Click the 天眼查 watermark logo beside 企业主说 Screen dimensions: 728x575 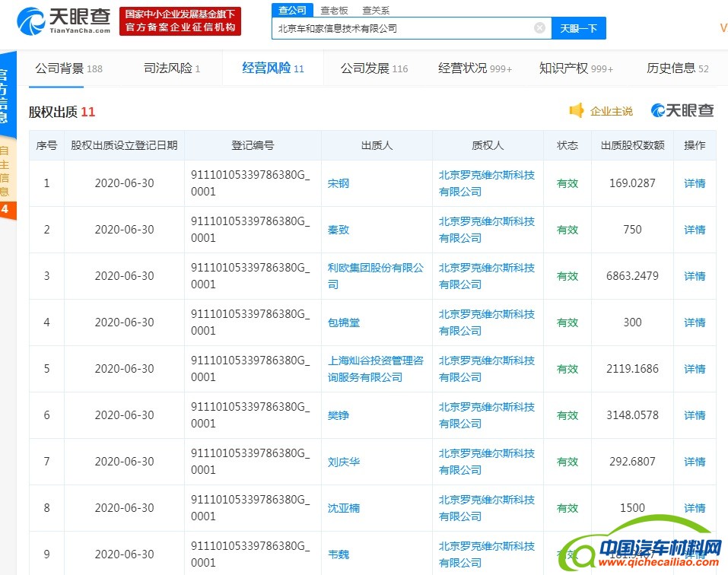coord(682,111)
